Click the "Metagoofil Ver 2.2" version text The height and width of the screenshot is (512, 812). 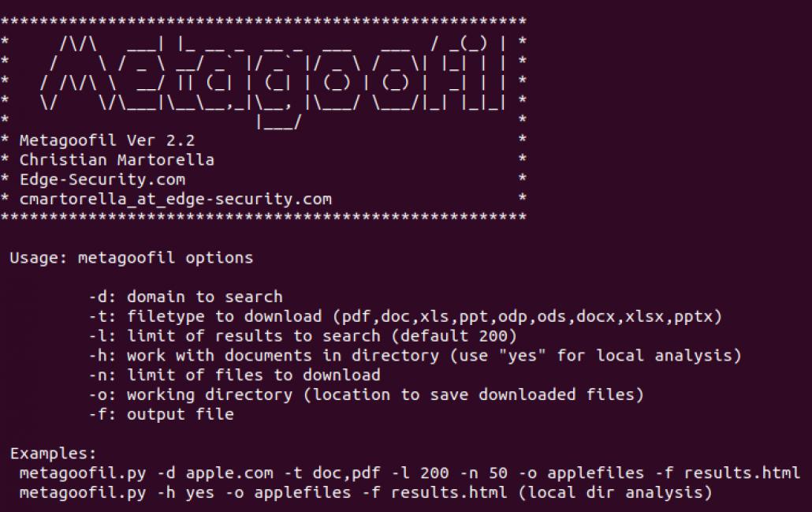(106, 140)
